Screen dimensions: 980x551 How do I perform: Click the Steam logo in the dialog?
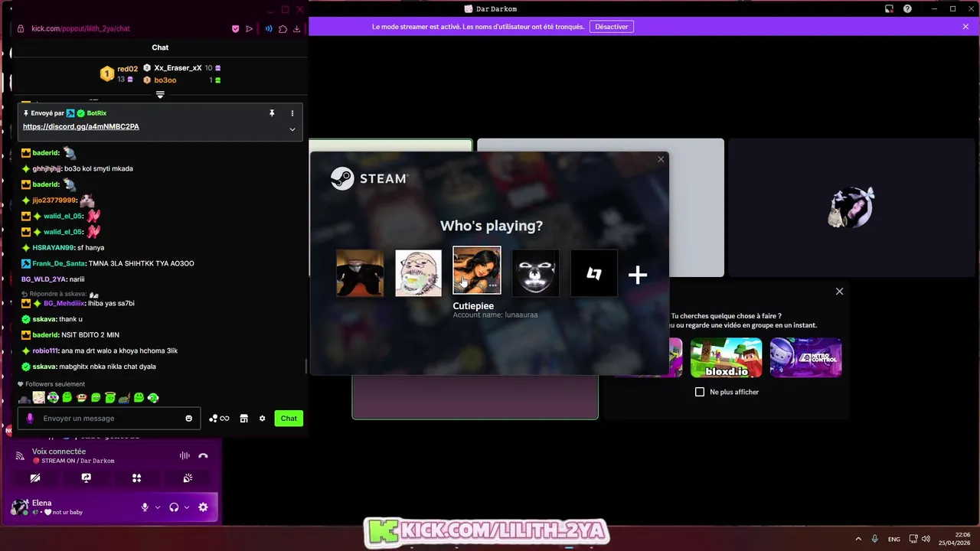click(x=370, y=178)
